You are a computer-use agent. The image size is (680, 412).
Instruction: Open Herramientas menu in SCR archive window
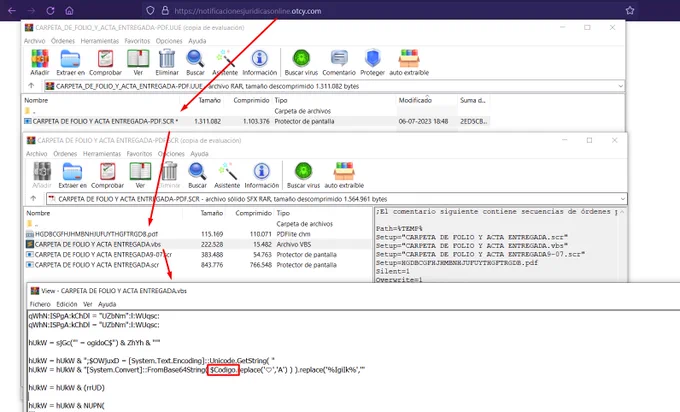[x=102, y=154]
